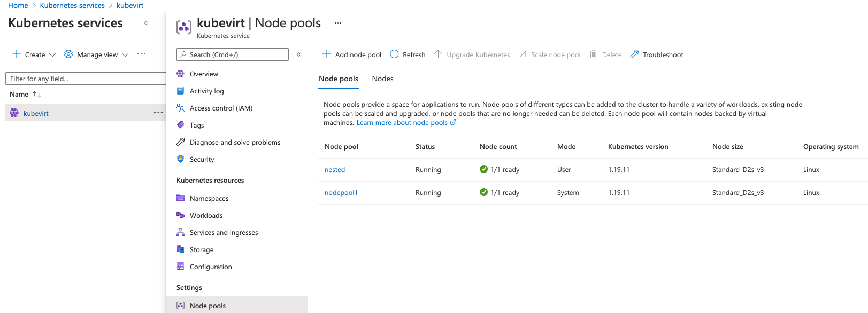Click green ready checkmark for nodepool1
The image size is (868, 313).
point(483,192)
